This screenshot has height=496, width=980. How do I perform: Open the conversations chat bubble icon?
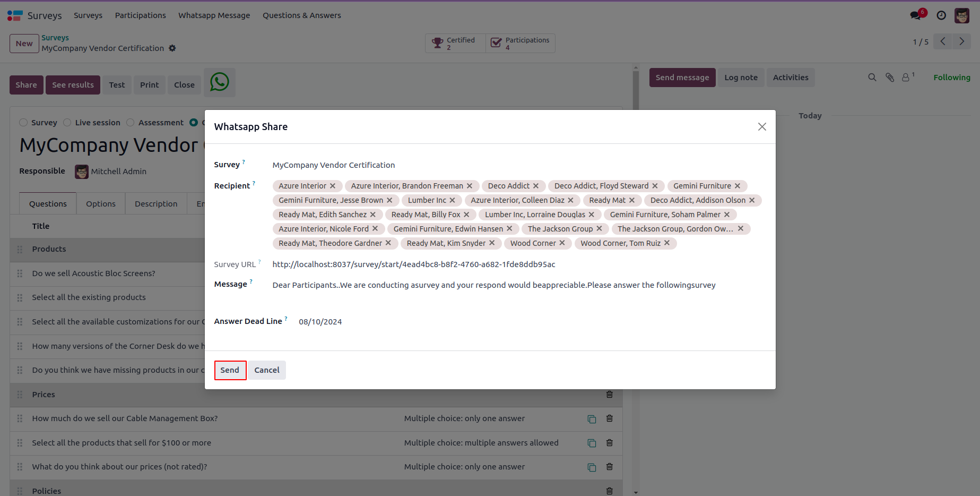point(915,15)
